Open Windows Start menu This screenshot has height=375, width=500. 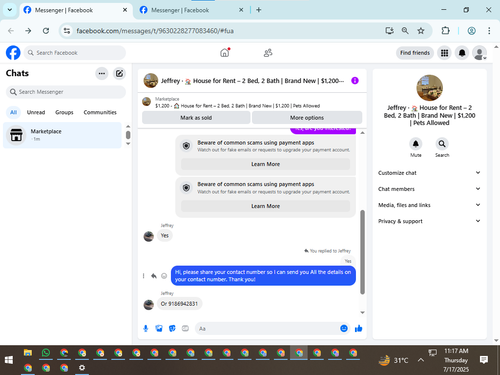pos(9,360)
